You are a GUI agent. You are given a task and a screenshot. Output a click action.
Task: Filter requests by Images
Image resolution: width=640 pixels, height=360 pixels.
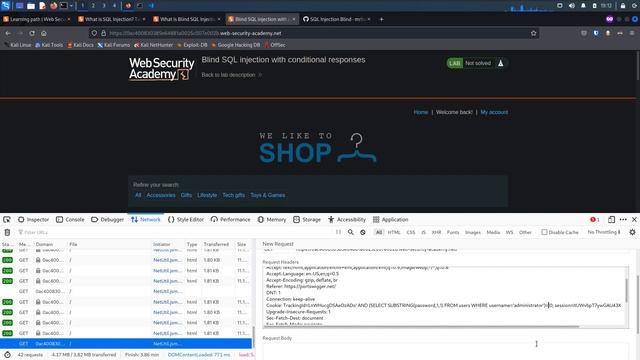[x=473, y=232]
